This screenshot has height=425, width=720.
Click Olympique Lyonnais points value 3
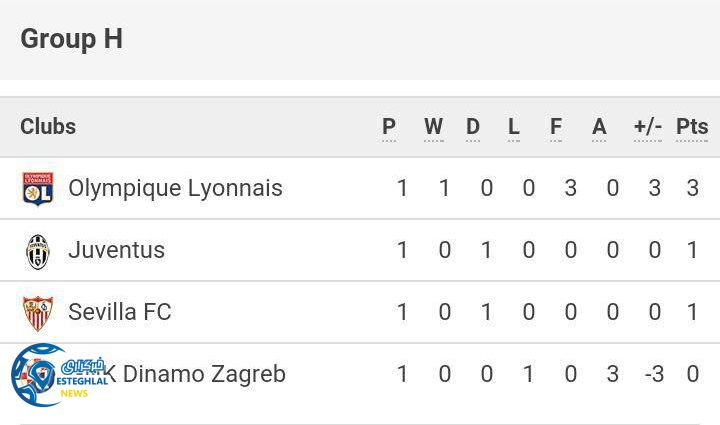click(693, 188)
